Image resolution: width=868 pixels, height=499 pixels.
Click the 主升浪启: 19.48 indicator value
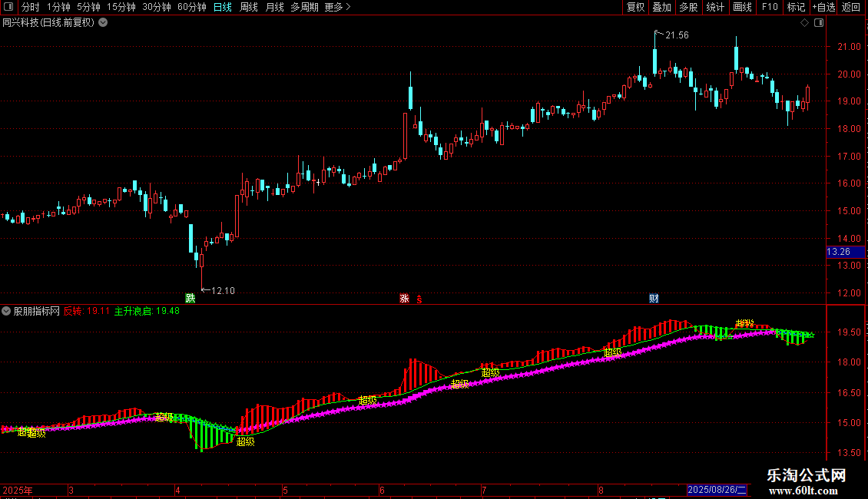click(147, 311)
